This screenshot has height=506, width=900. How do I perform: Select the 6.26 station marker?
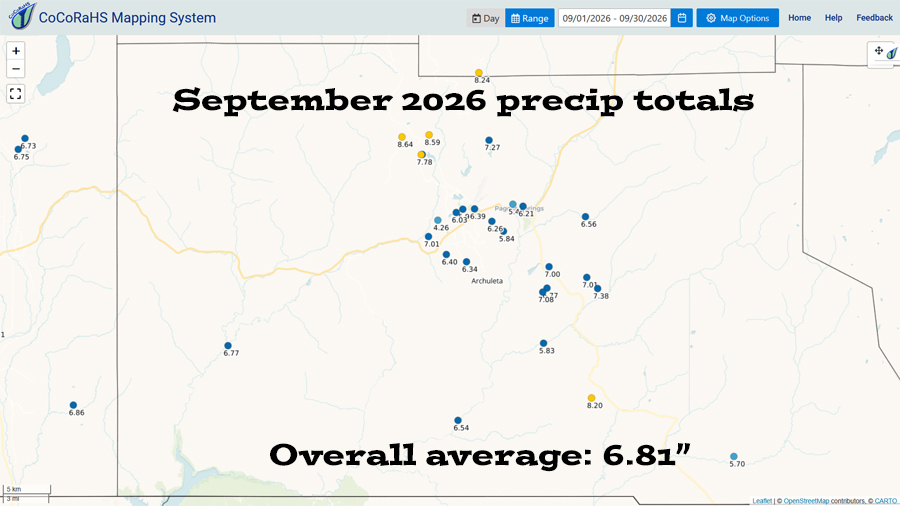[492, 221]
